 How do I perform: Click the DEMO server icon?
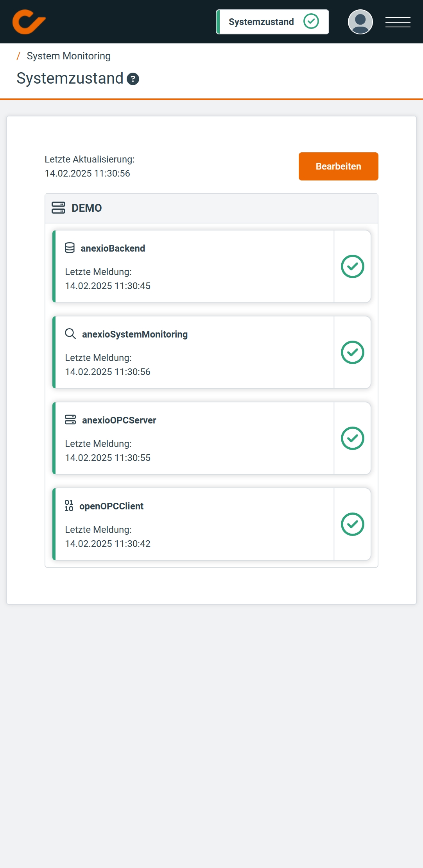59,208
